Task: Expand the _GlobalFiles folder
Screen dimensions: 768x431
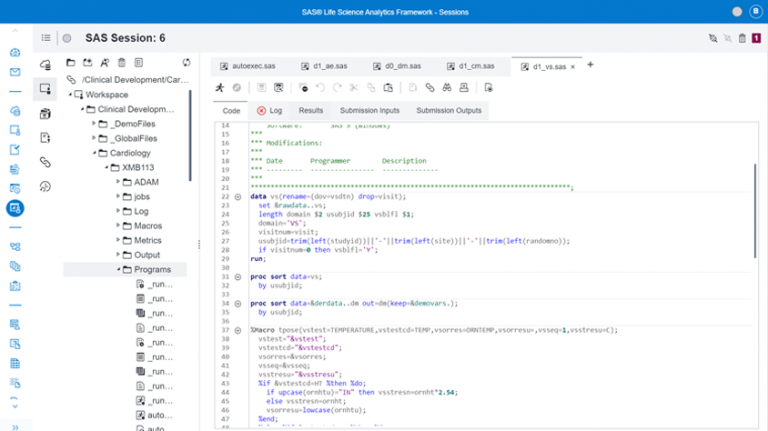Action: pyautogui.click(x=95, y=138)
